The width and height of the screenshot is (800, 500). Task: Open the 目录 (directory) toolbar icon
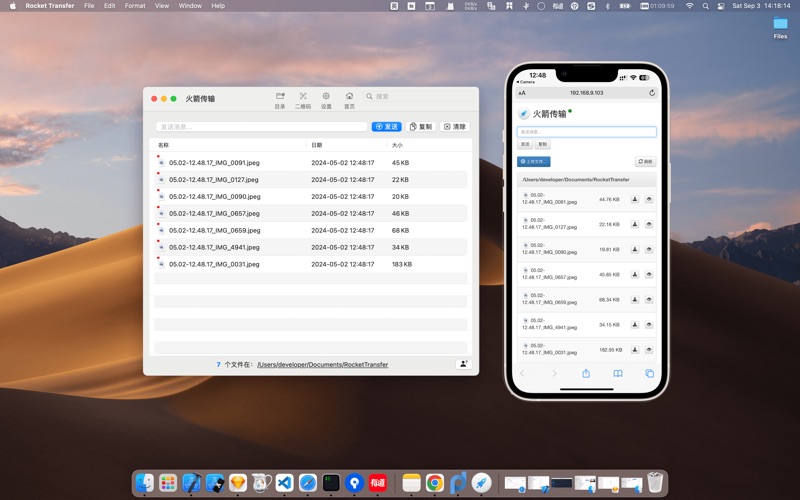pos(280,99)
